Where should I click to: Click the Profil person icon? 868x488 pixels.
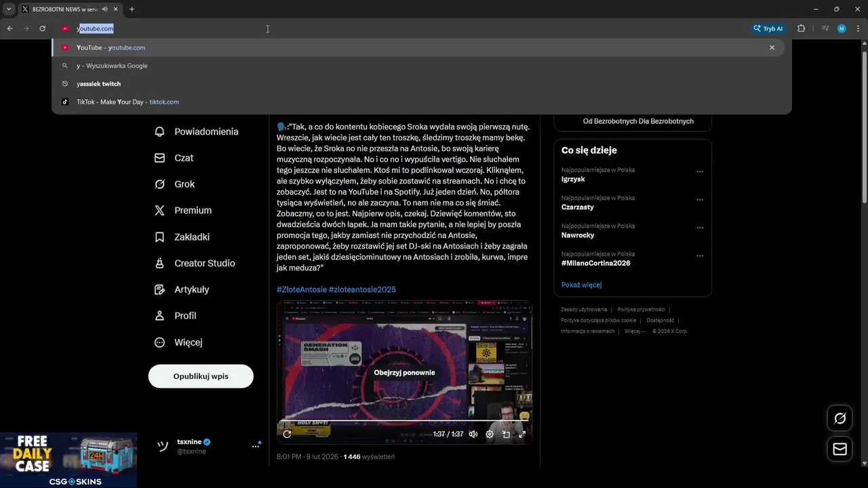159,316
